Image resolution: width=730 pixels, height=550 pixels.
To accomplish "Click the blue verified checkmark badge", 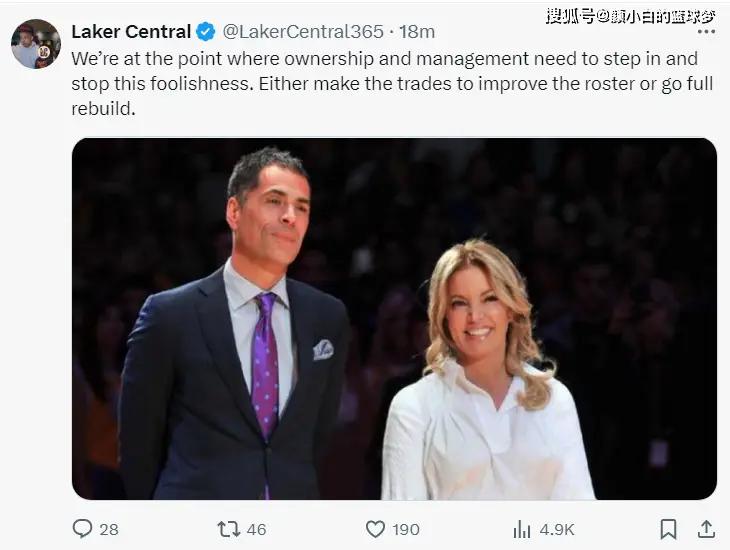I will click(x=207, y=32).
